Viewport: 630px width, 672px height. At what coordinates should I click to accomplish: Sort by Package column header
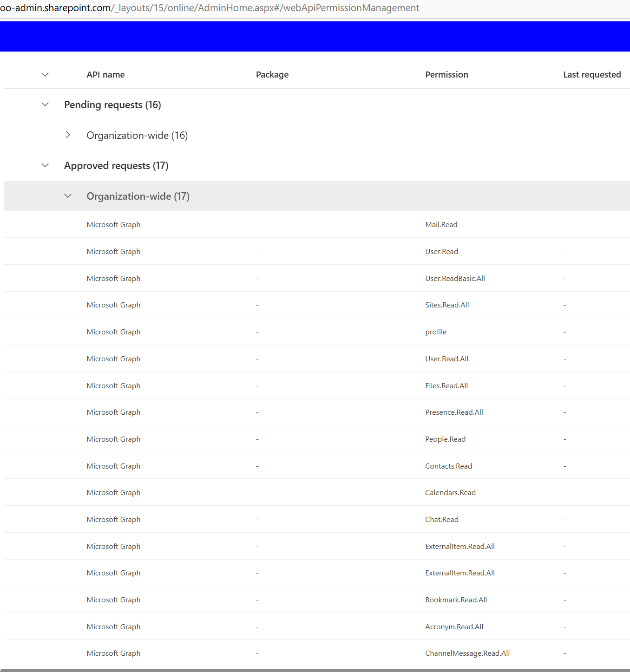[272, 75]
